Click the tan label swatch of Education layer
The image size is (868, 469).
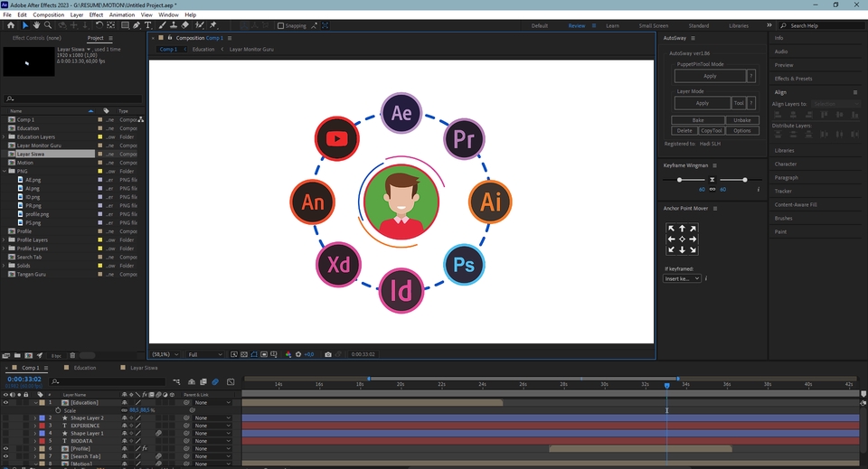coord(42,403)
